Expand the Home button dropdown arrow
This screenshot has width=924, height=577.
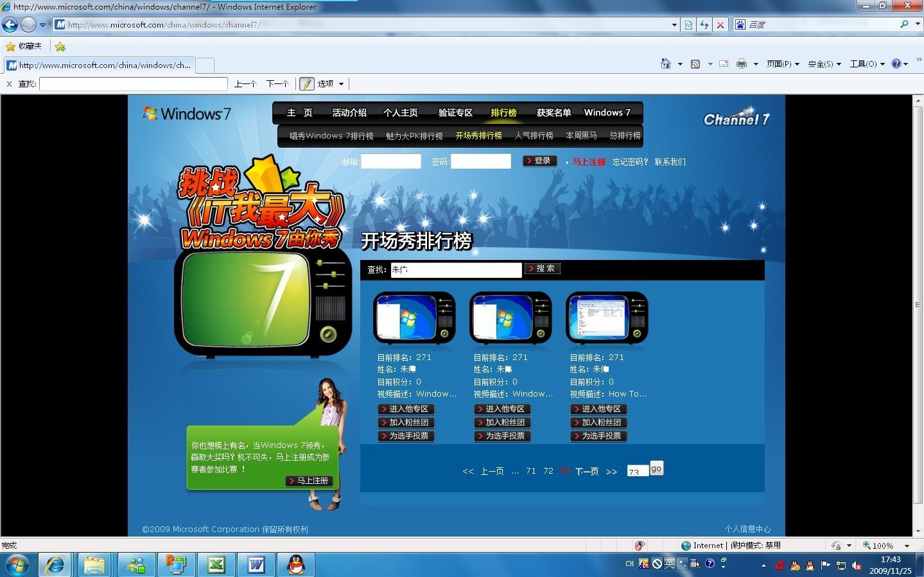point(680,64)
